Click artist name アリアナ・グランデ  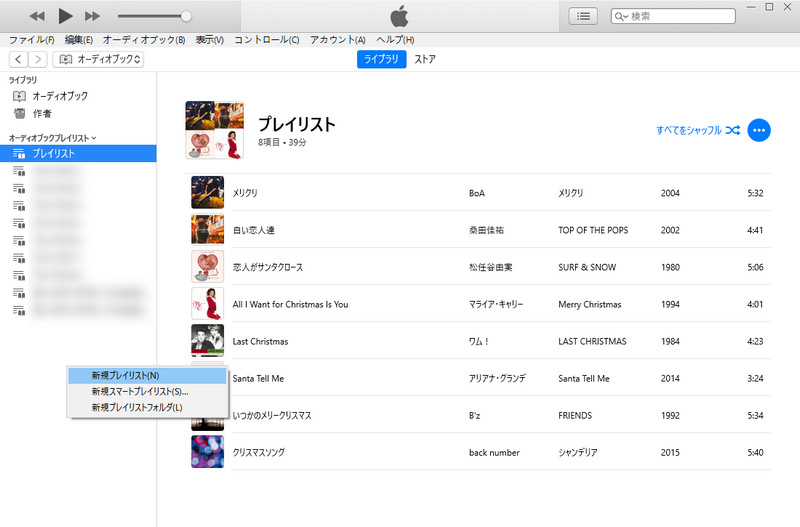(x=497, y=379)
